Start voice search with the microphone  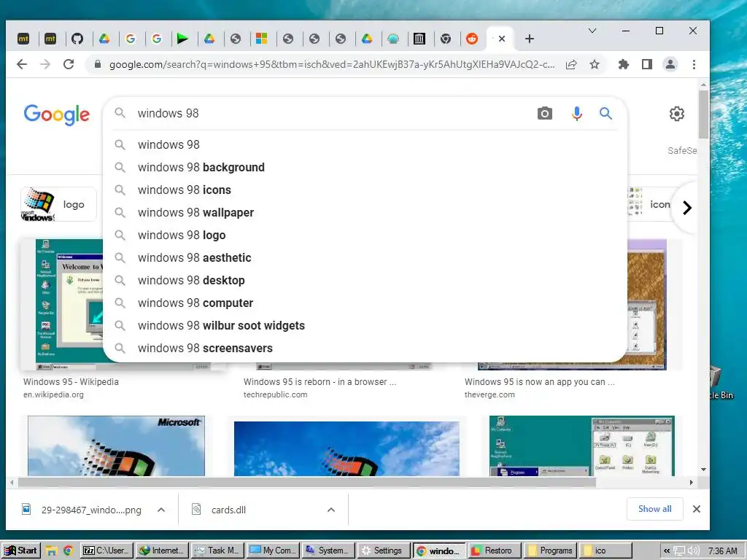point(576,113)
